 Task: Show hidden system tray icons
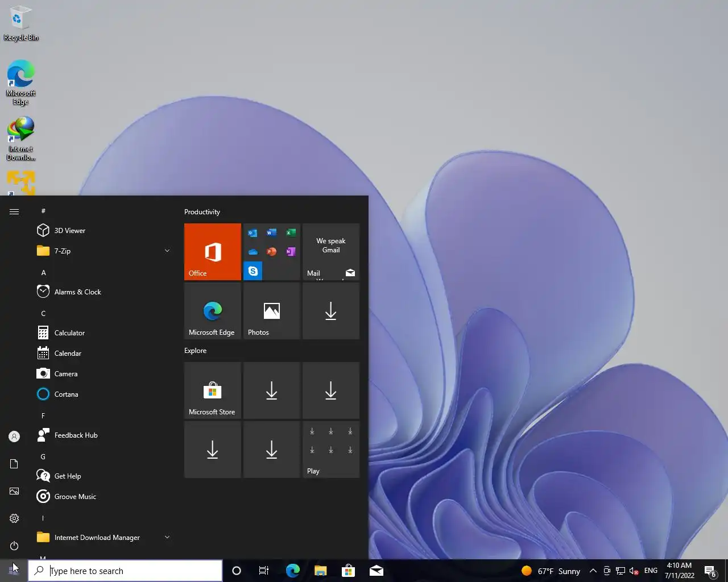[593, 571]
